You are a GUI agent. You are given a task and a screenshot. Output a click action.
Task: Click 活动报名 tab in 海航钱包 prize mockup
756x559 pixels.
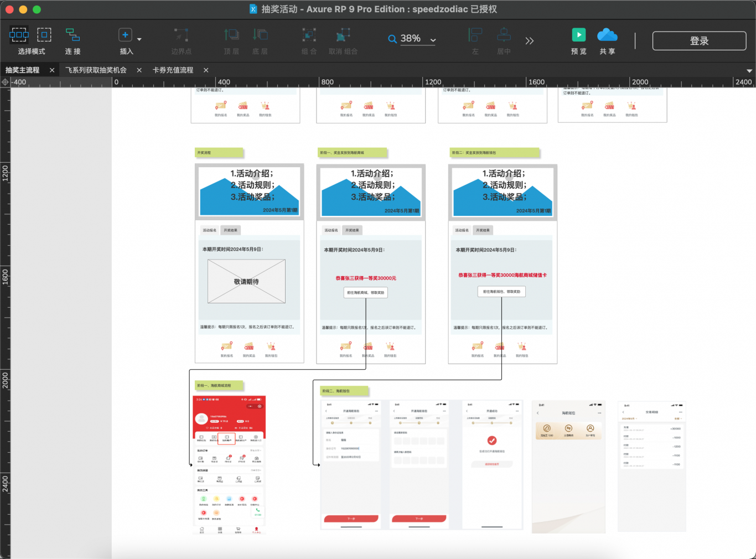(x=462, y=230)
